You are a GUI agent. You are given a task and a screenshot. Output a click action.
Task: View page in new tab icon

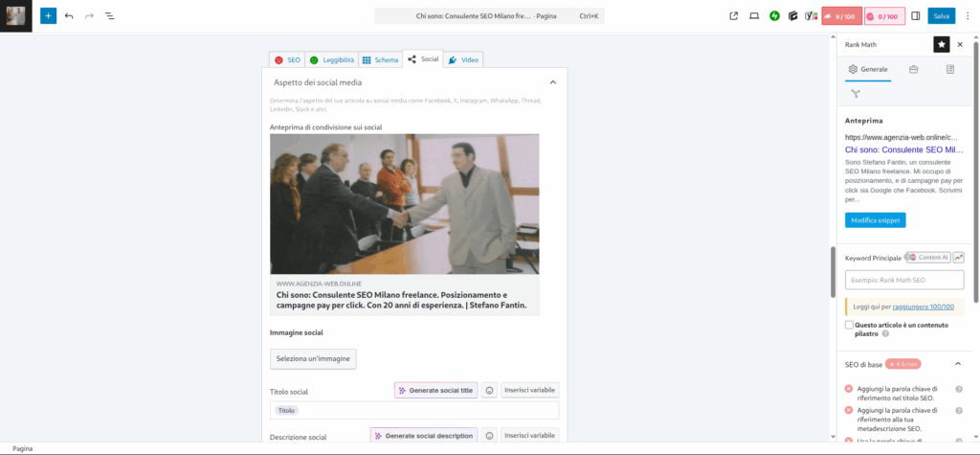pyautogui.click(x=734, y=16)
